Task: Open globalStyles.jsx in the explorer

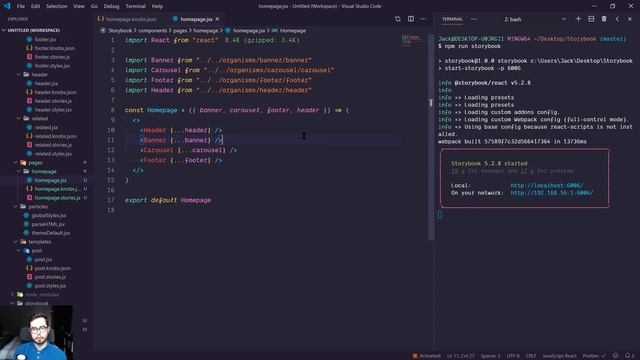Action: 49,216
